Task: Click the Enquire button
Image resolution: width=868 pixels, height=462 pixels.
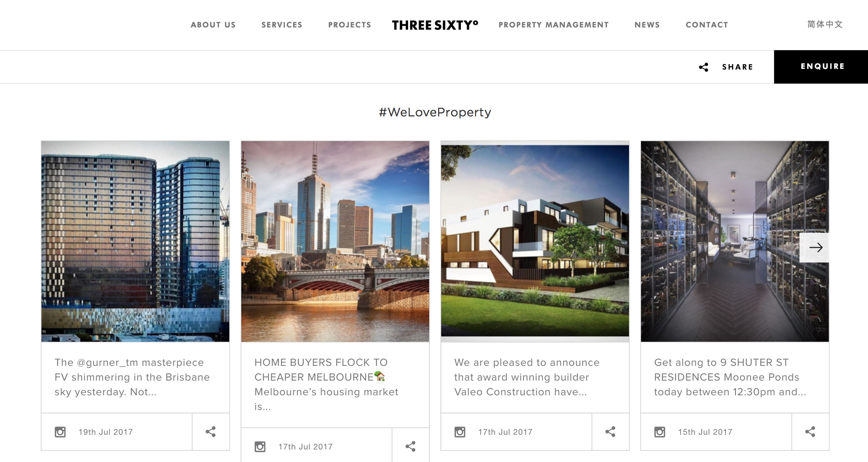Action: [x=821, y=67]
